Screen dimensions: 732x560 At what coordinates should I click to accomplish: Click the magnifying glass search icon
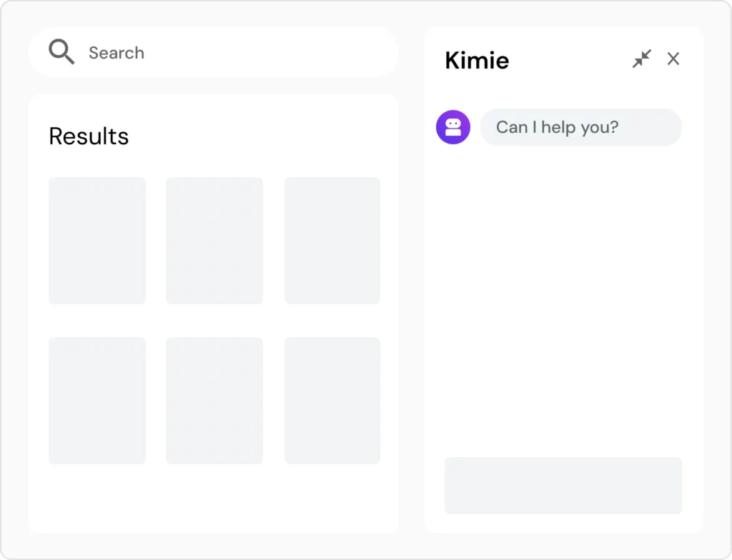tap(61, 52)
